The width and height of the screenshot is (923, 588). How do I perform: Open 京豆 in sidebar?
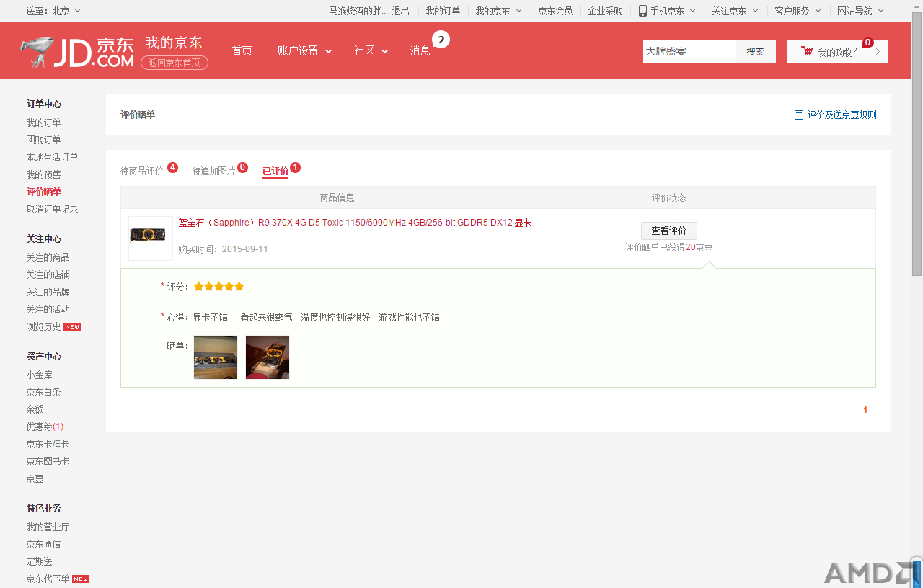point(35,478)
